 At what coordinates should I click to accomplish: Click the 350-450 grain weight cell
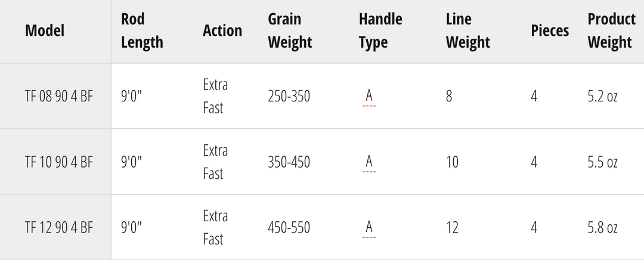(x=289, y=163)
